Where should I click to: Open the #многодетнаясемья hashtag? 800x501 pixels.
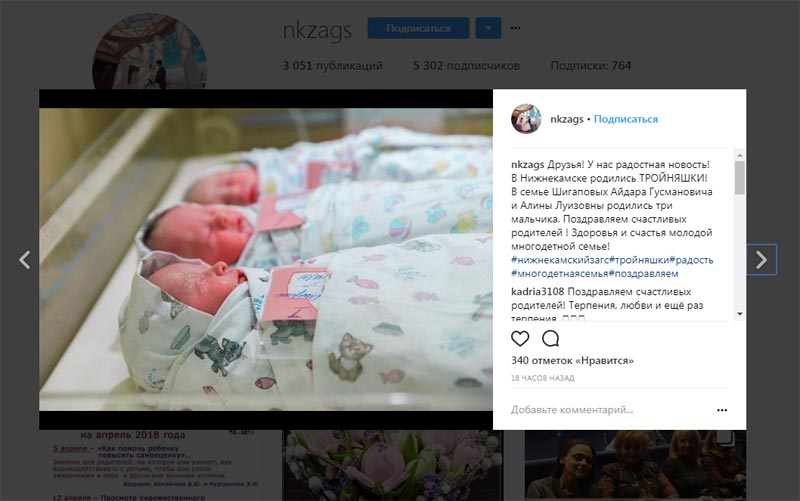point(560,273)
